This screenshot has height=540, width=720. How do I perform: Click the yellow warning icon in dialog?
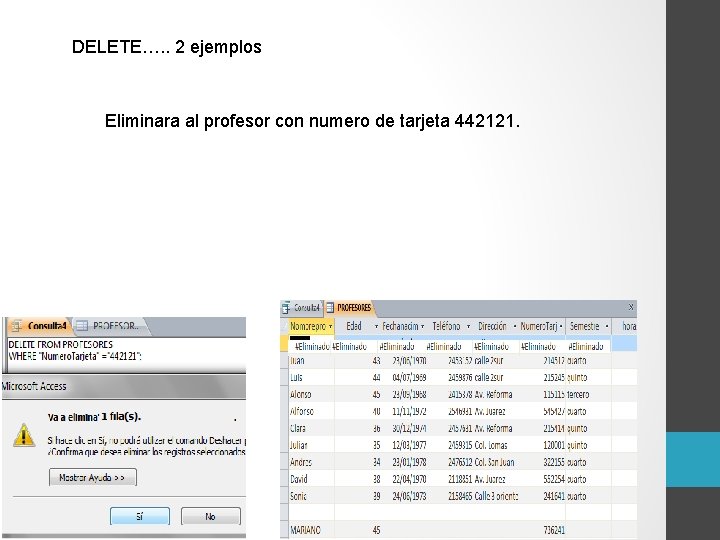point(24,434)
